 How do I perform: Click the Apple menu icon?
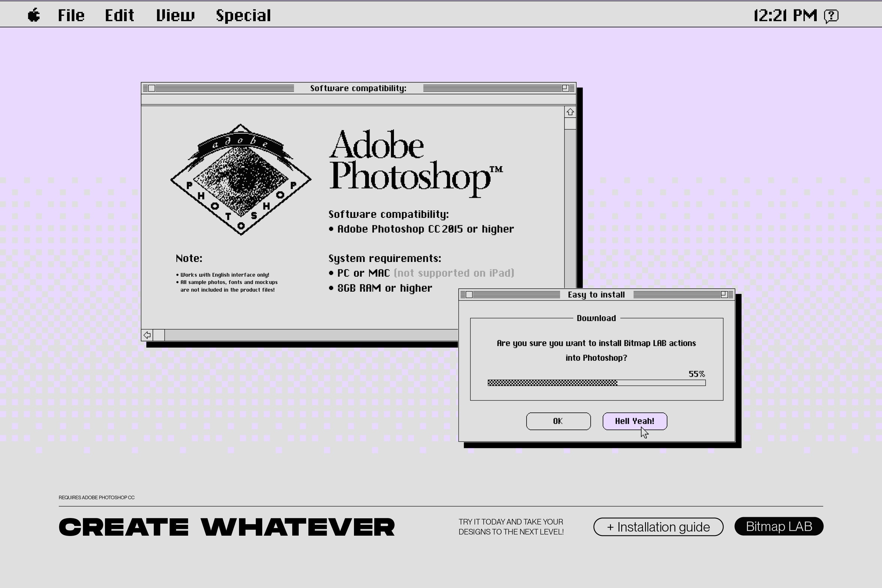(33, 14)
